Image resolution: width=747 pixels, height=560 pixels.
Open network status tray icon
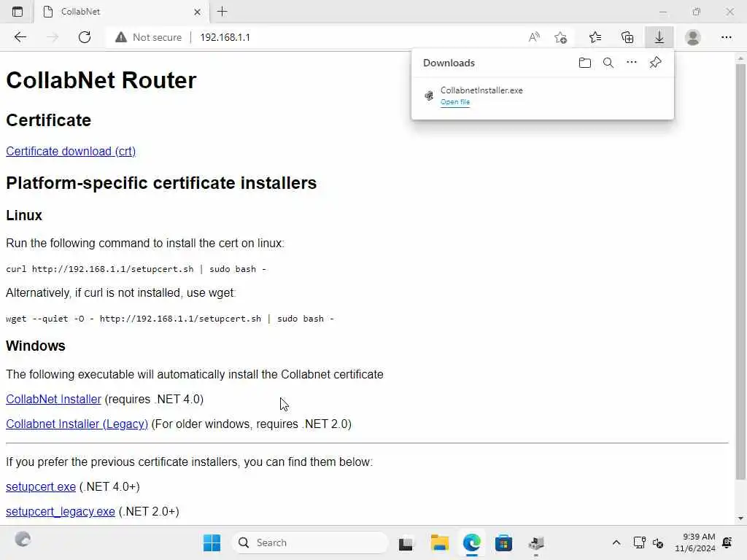(x=639, y=542)
